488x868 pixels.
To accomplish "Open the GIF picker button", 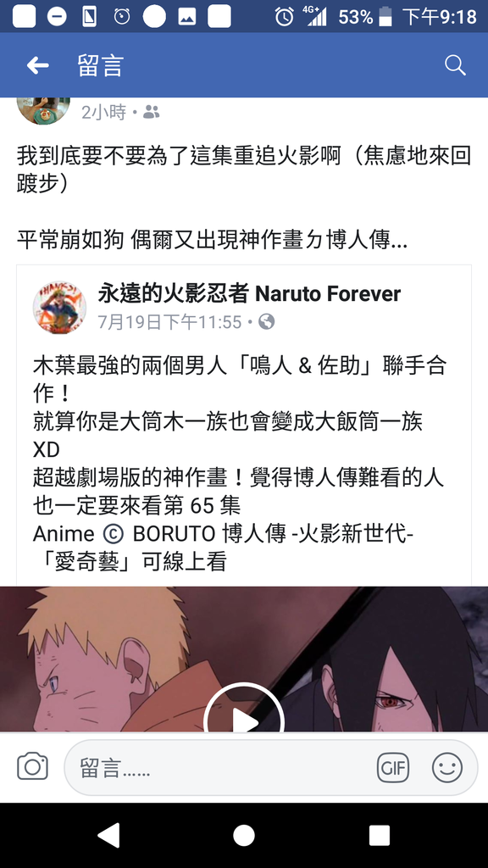I will pos(393,768).
